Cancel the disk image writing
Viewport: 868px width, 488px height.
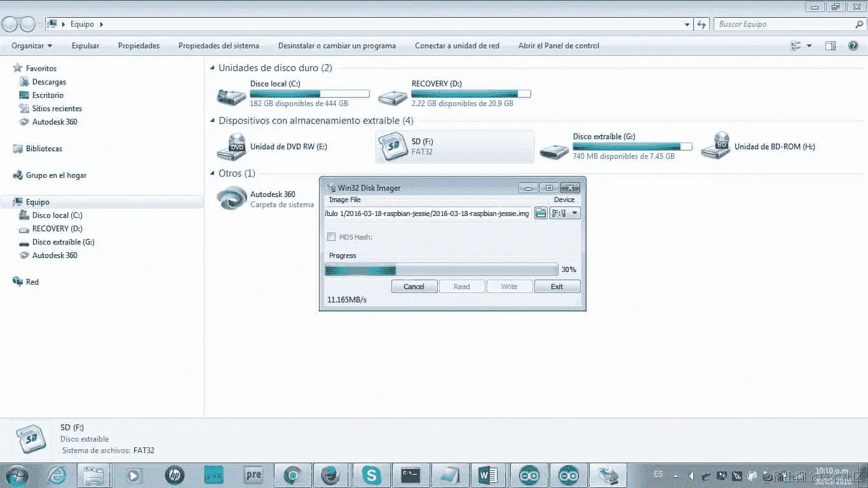click(414, 287)
